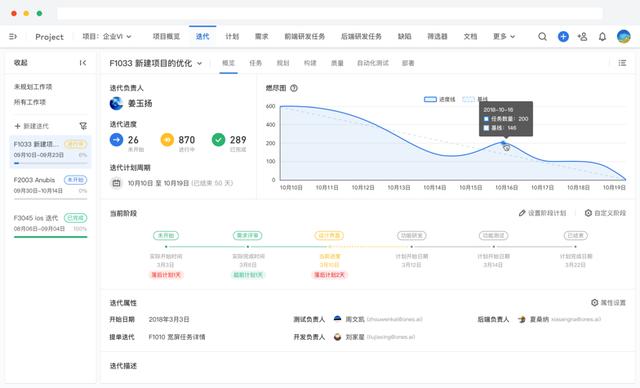640x388 pixels.
Task: Click the orange in-progress icon beside 870
Action: 167,140
